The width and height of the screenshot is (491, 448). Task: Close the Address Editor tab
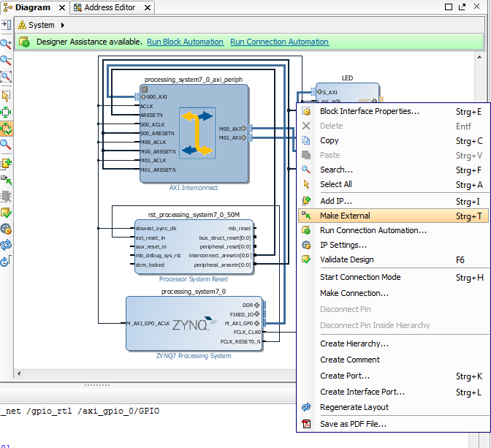pyautogui.click(x=148, y=8)
